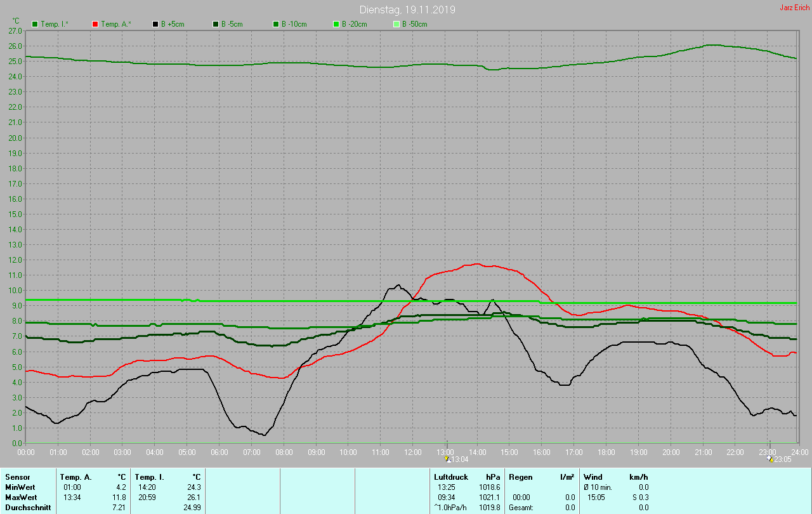812x514 pixels.
Task: Click the Temp. I. column header
Action: point(150,477)
